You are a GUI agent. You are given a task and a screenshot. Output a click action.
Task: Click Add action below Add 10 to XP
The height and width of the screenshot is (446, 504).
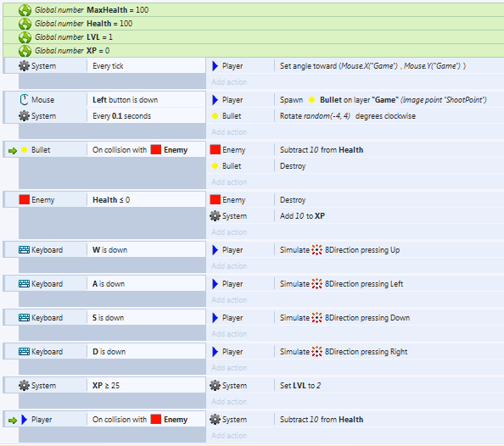pyautogui.click(x=229, y=232)
